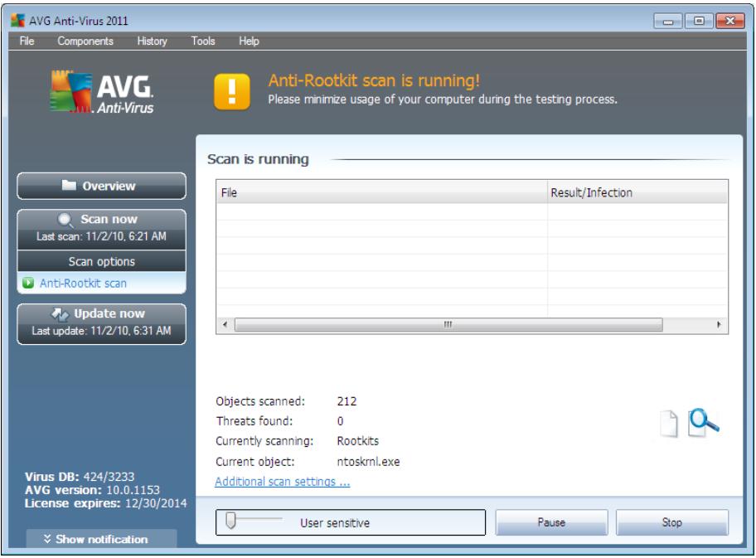Click the AVG Anti-Virus logo
The height and width of the screenshot is (558, 756).
pos(102,92)
